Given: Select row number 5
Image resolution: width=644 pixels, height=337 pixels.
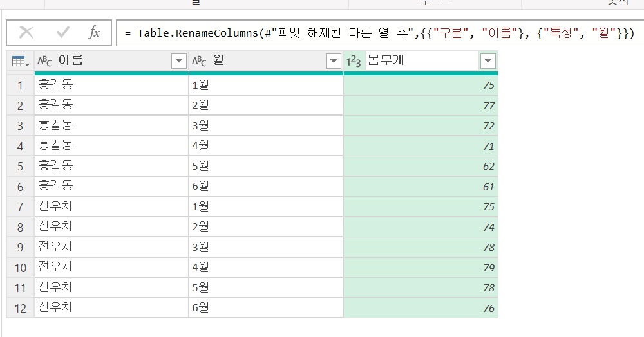Looking at the screenshot, I should point(20,167).
